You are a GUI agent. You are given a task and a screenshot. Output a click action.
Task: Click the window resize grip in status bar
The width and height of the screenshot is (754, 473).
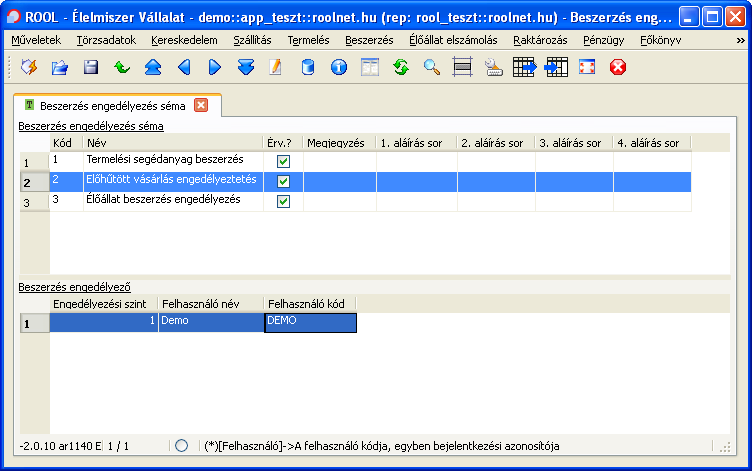(725, 447)
